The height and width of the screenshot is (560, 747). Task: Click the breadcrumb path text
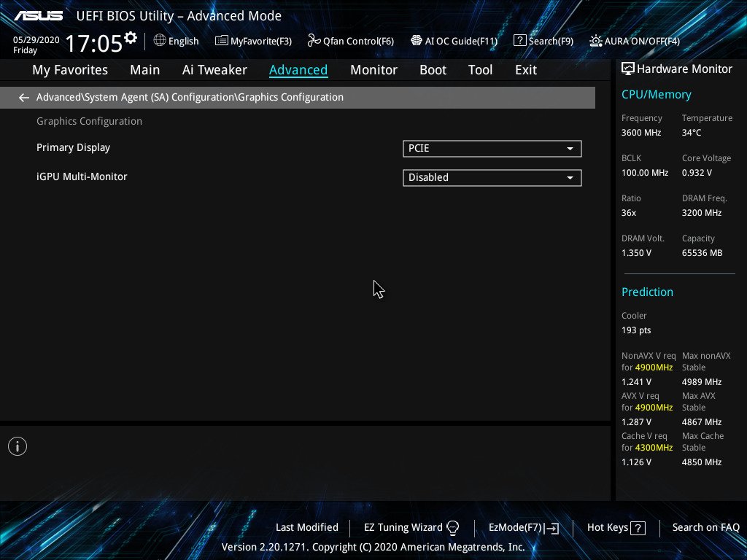[190, 97]
